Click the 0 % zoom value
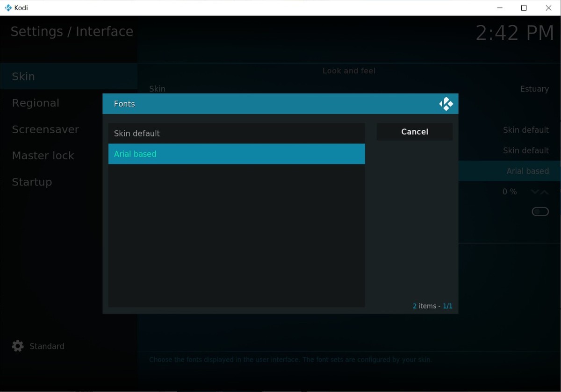The height and width of the screenshot is (392, 561). (x=510, y=192)
